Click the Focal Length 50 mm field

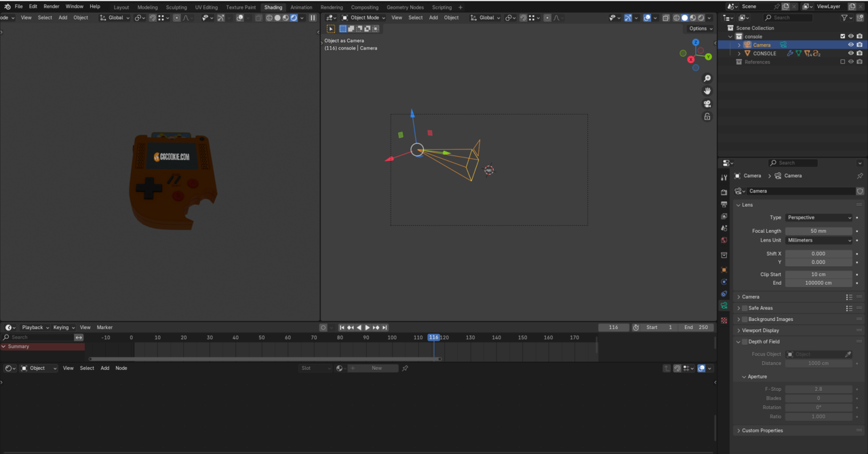coord(818,231)
